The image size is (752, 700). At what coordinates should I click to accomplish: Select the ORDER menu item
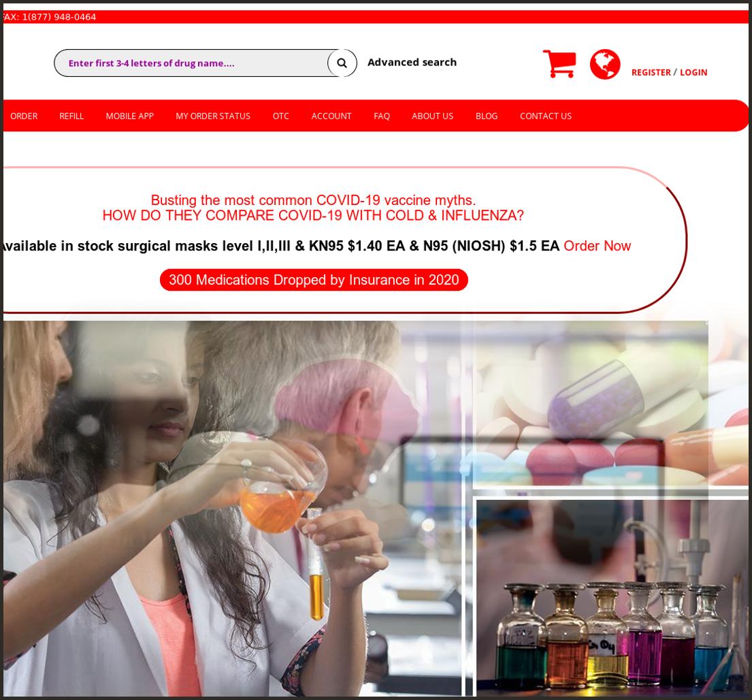coord(23,116)
